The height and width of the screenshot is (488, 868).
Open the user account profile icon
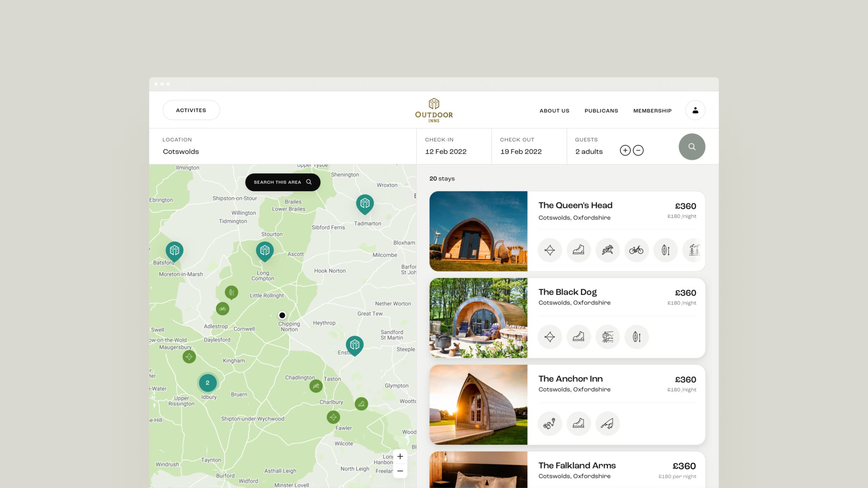point(695,110)
